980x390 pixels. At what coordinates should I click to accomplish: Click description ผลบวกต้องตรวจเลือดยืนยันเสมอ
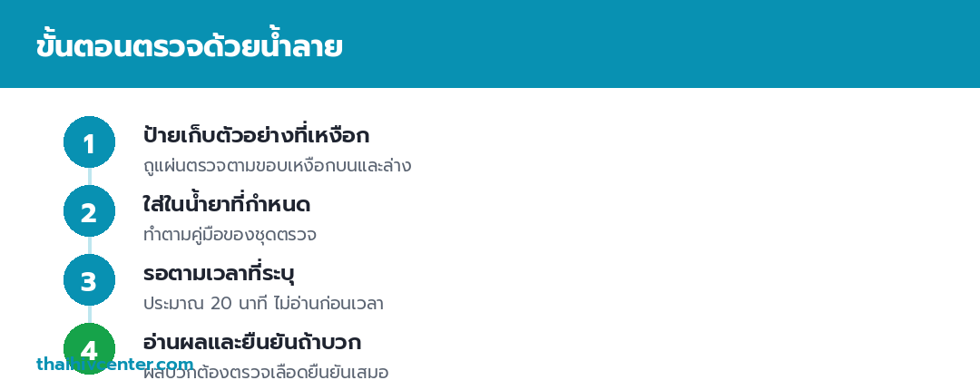[266, 373]
